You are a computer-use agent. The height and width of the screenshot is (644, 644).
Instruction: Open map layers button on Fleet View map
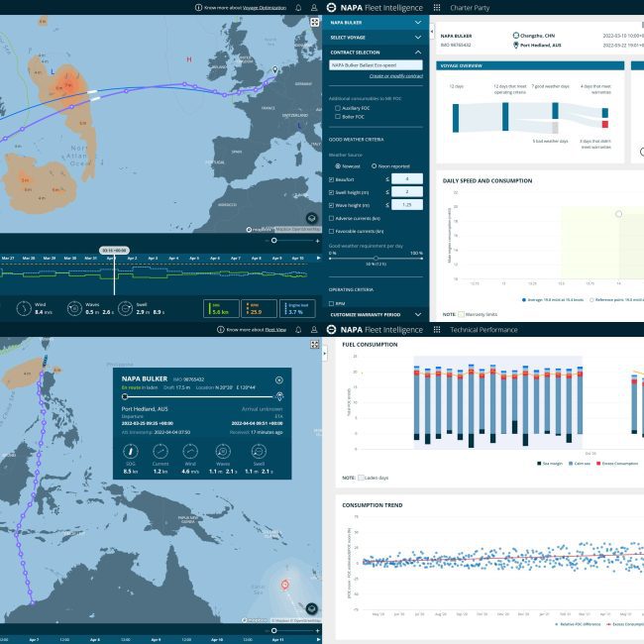[312, 608]
